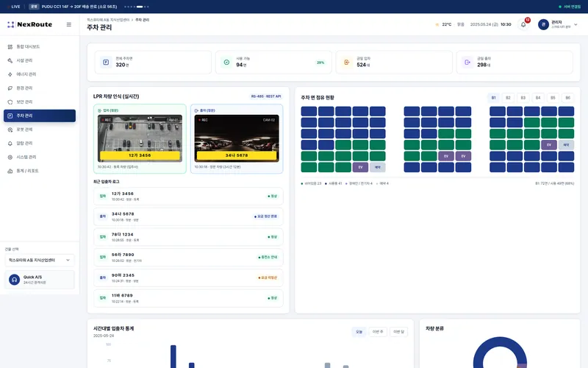
Task: Click the exit icon in the 298 card
Action: (x=467, y=63)
